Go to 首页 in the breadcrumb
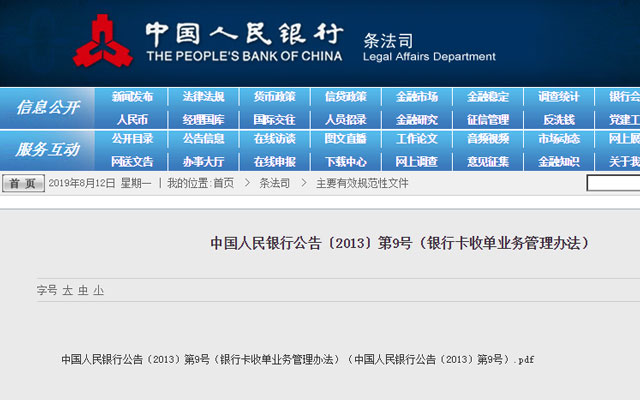This screenshot has height=400, width=640. 223,183
